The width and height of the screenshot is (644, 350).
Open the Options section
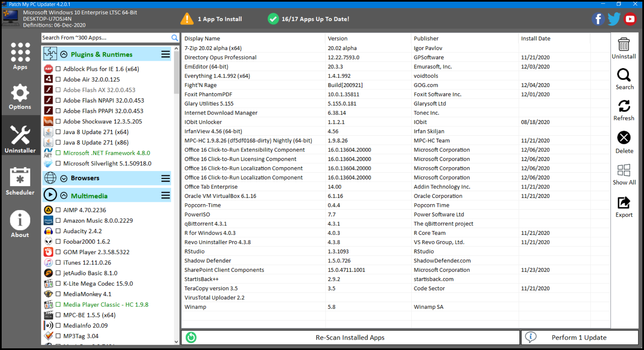[x=20, y=97]
